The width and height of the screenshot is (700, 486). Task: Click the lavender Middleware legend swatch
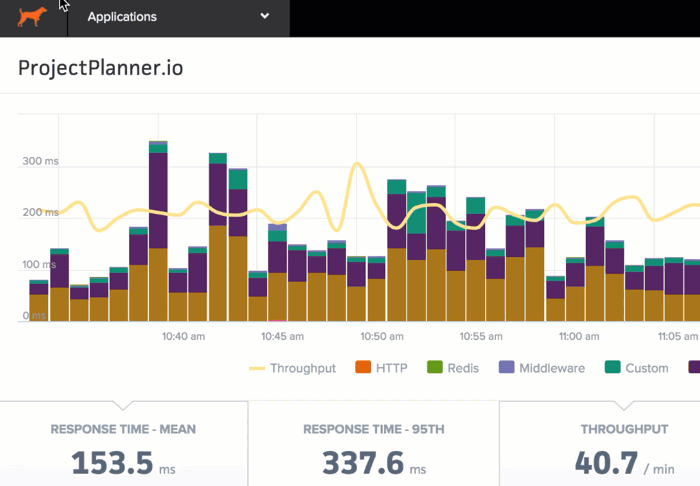pos(507,367)
